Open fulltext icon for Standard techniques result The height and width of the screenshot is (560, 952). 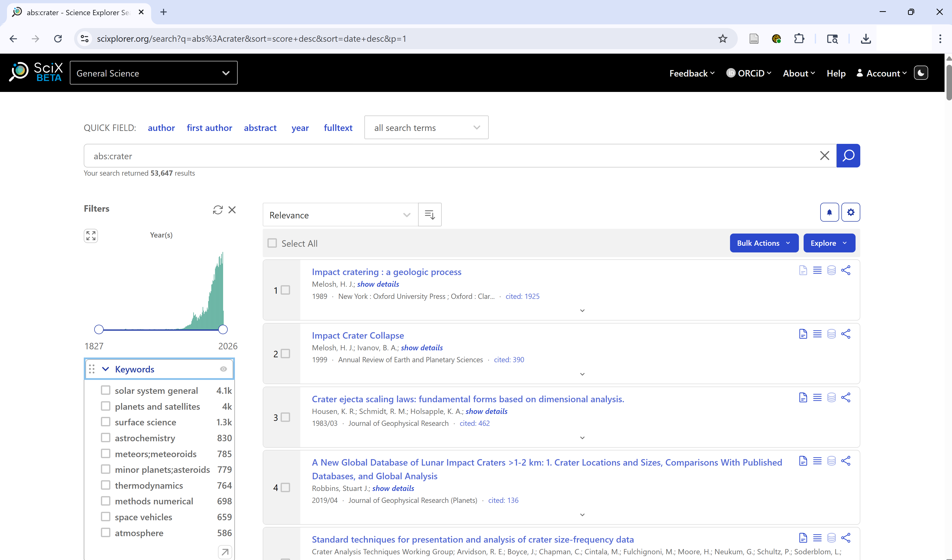coord(803,538)
